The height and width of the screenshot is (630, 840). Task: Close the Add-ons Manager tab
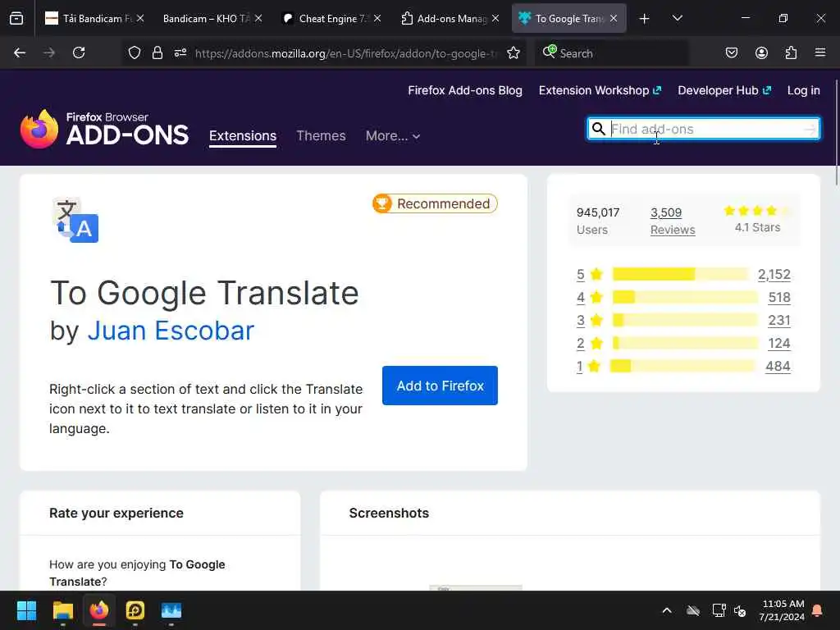[495, 18]
